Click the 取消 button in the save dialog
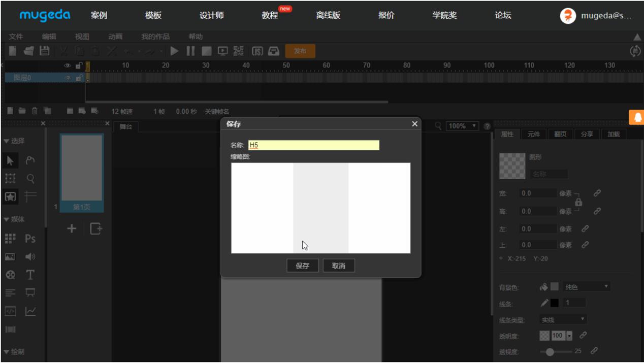The height and width of the screenshot is (363, 644). [338, 266]
